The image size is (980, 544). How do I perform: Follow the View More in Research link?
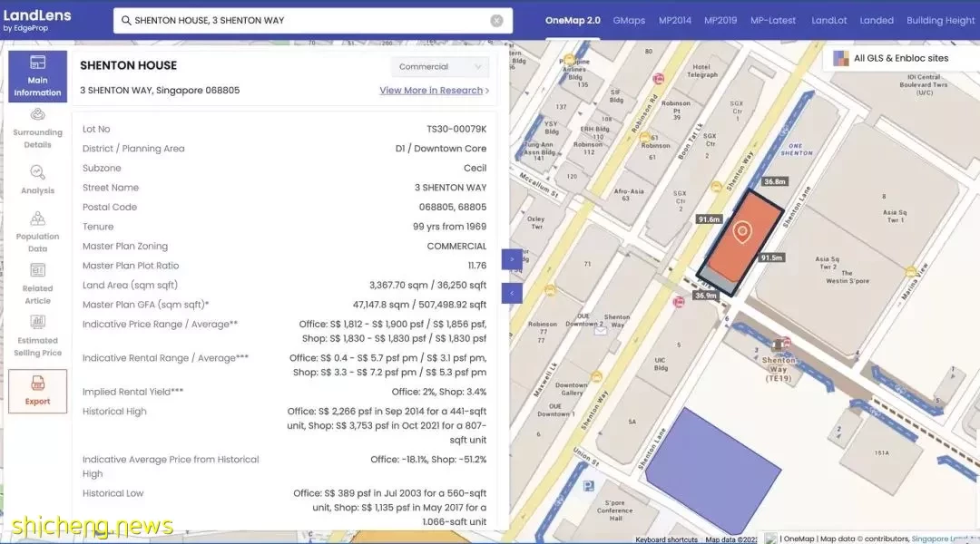click(x=434, y=91)
